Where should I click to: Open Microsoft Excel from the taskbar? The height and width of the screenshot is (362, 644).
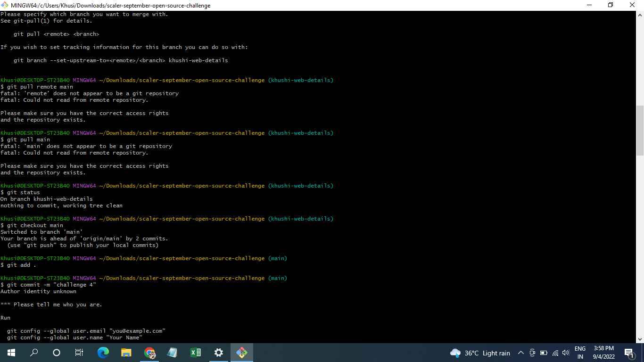pos(195,353)
